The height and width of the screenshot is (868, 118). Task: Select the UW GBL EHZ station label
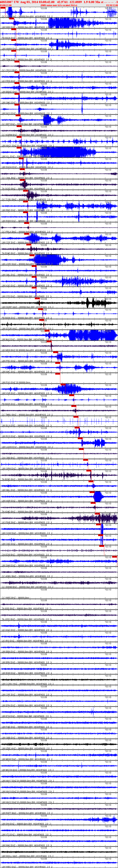click(x=27, y=275)
